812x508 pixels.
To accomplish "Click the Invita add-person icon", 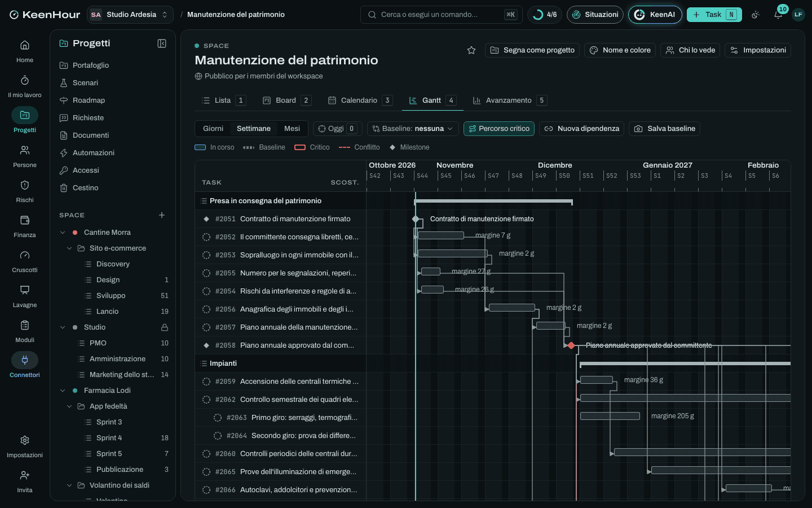I will coord(25,481).
